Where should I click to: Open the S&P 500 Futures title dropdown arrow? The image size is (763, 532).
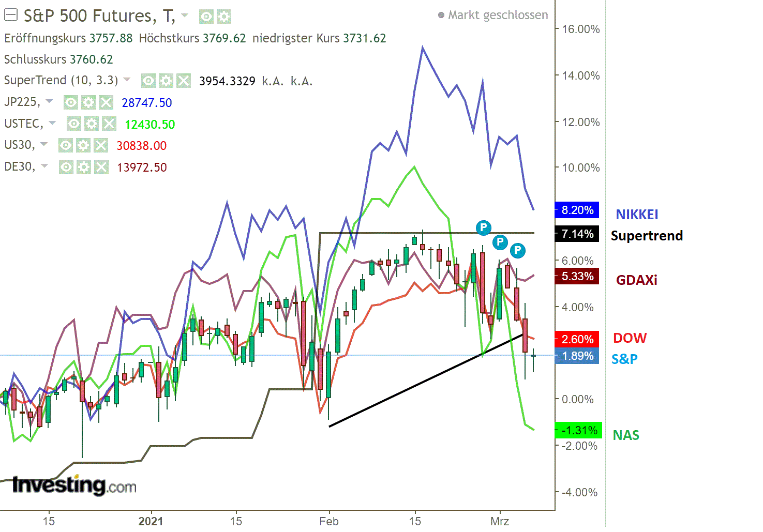click(x=185, y=16)
